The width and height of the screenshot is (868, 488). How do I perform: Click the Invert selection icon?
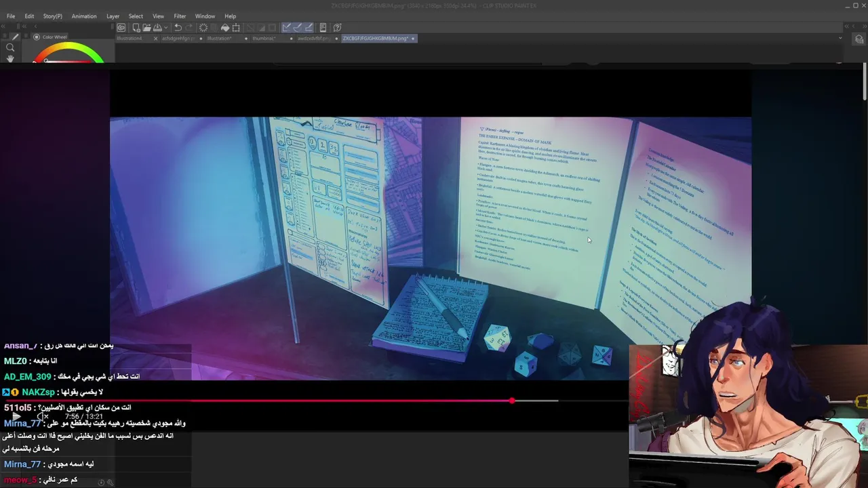click(261, 28)
